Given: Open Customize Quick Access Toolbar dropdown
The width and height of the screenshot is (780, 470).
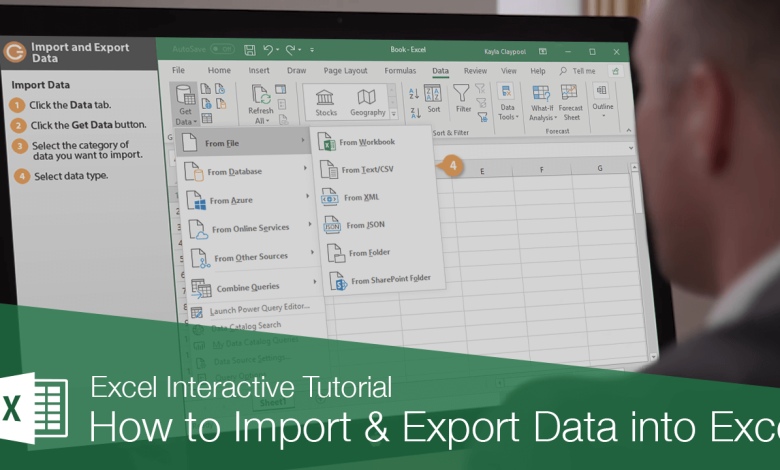Looking at the screenshot, I should 312,50.
